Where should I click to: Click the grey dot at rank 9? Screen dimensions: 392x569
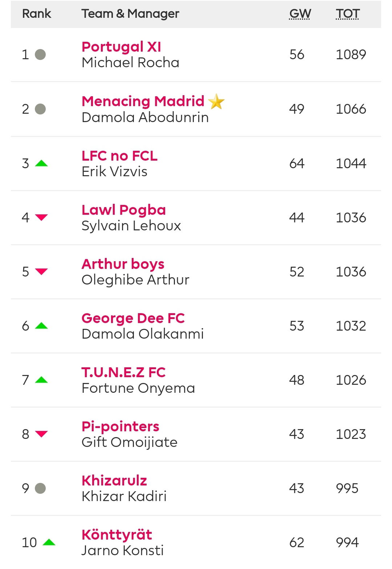pyautogui.click(x=40, y=488)
